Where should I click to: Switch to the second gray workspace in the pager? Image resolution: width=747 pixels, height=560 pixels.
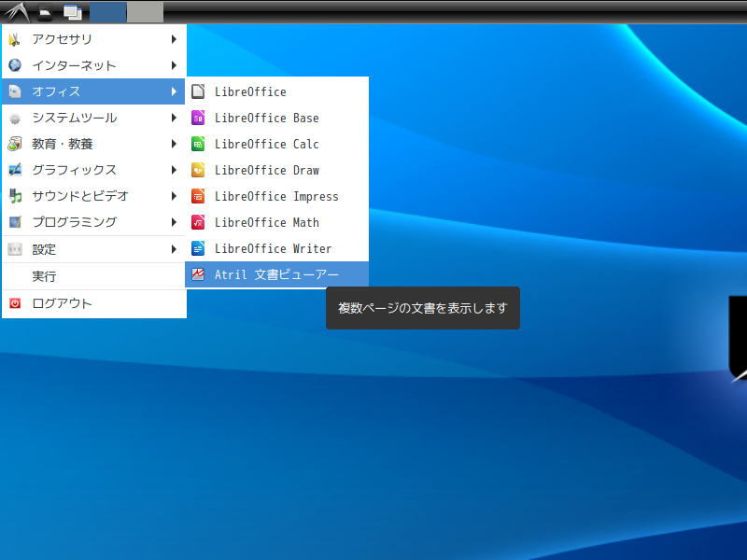(145, 12)
